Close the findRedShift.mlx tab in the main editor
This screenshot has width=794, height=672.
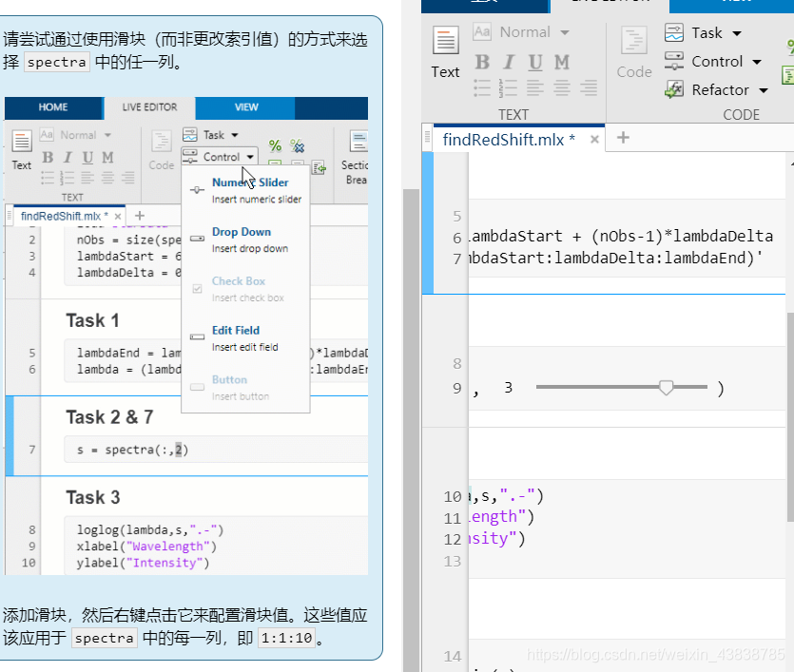[x=594, y=140]
